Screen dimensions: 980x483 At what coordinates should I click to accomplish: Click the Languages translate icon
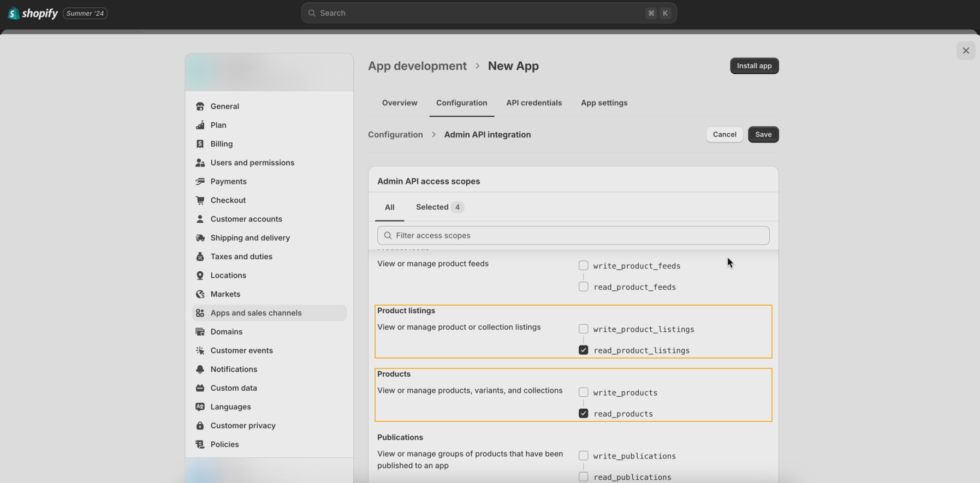[200, 407]
